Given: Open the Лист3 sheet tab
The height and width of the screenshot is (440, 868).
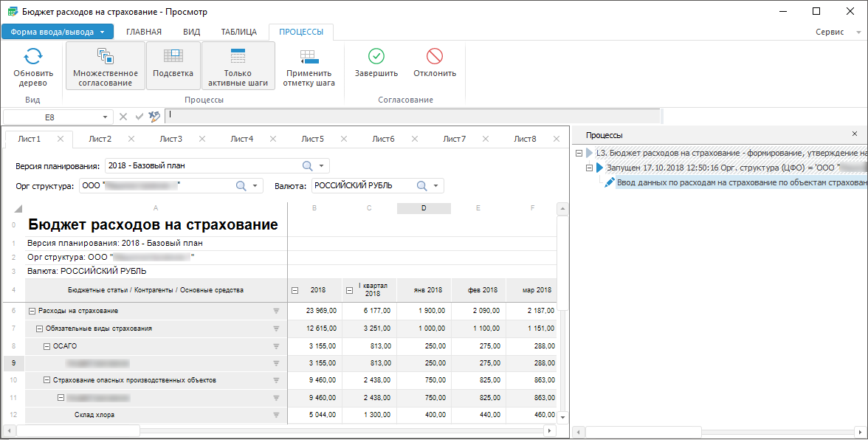Looking at the screenshot, I should 170,139.
